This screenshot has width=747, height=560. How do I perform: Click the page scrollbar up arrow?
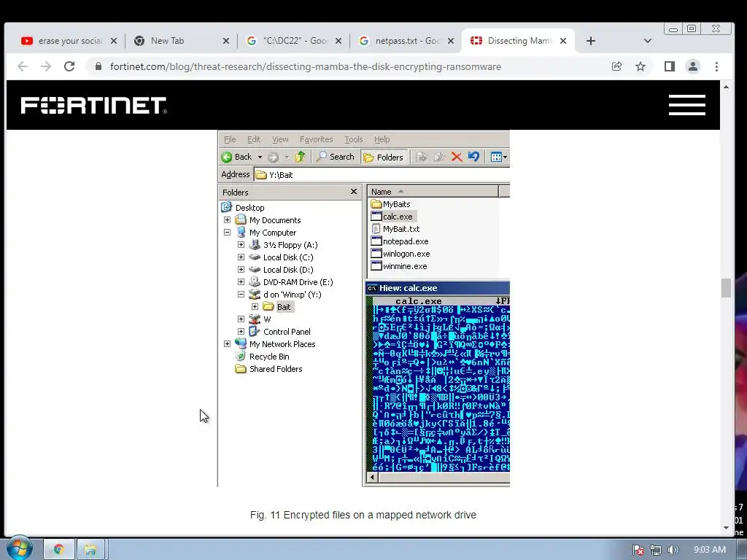pyautogui.click(x=726, y=87)
